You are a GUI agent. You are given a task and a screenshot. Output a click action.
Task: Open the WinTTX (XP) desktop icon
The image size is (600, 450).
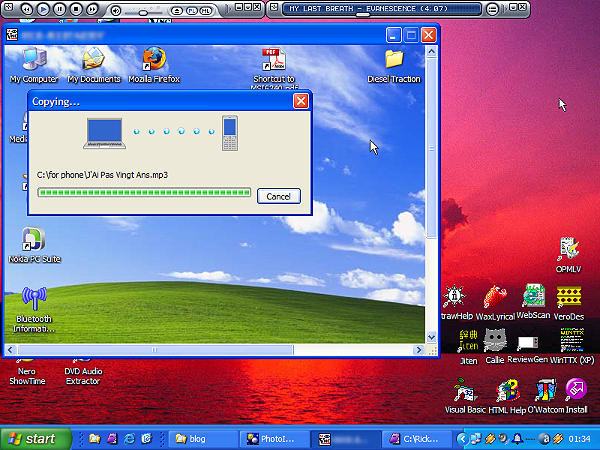(572, 346)
